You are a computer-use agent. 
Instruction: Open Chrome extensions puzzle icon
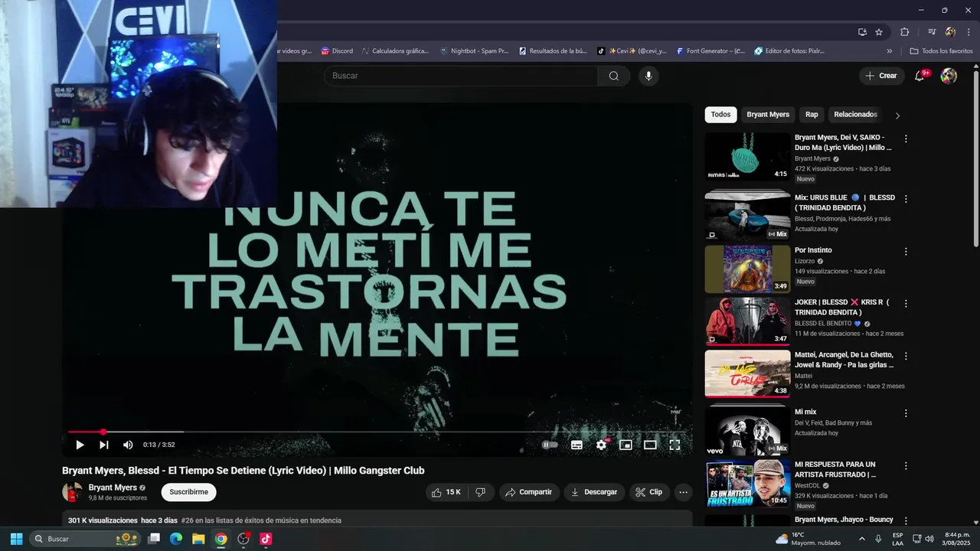pos(904,32)
